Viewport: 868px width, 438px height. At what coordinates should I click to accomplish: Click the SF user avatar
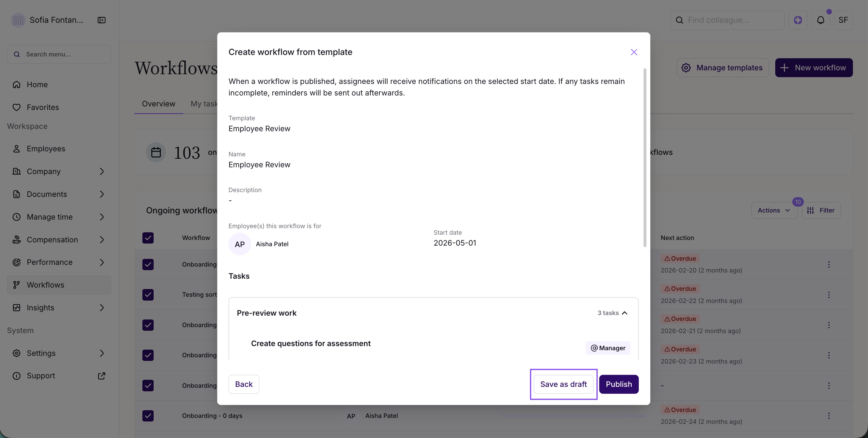point(843,20)
